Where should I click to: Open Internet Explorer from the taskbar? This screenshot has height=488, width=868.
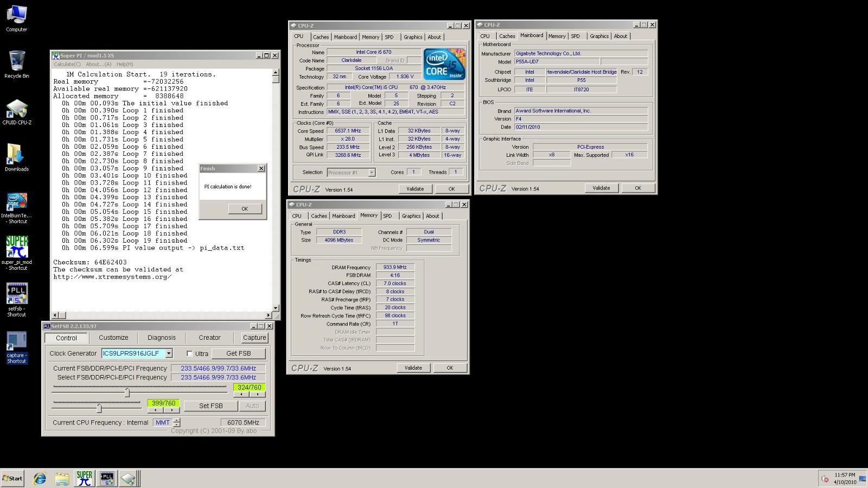point(40,478)
